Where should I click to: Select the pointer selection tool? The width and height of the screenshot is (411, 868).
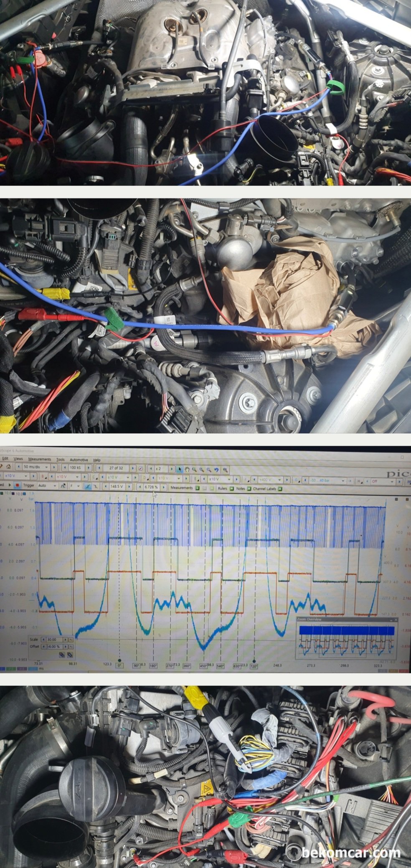[x=179, y=469]
